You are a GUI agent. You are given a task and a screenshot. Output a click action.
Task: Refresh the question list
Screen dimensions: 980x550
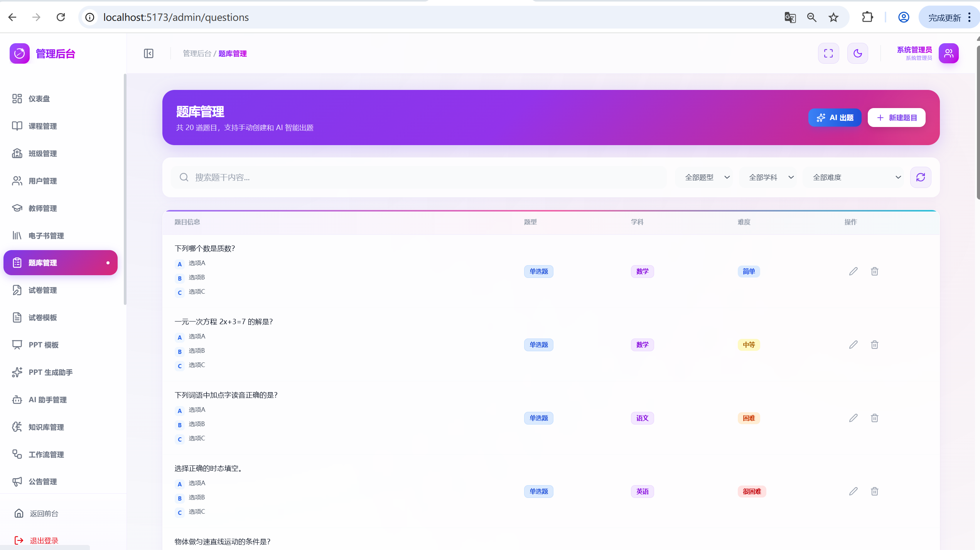click(x=921, y=177)
